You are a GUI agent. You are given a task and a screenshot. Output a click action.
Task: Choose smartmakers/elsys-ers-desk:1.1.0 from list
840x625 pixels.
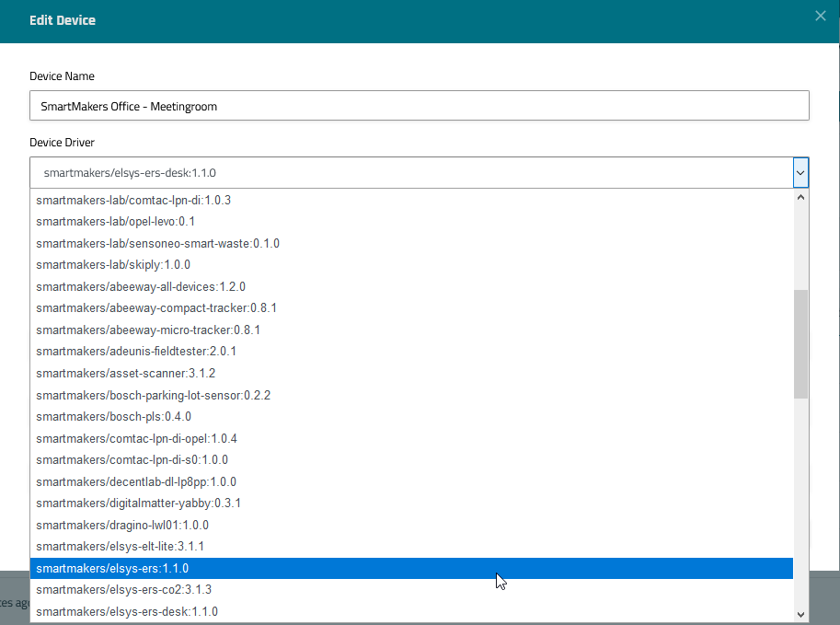point(127,612)
